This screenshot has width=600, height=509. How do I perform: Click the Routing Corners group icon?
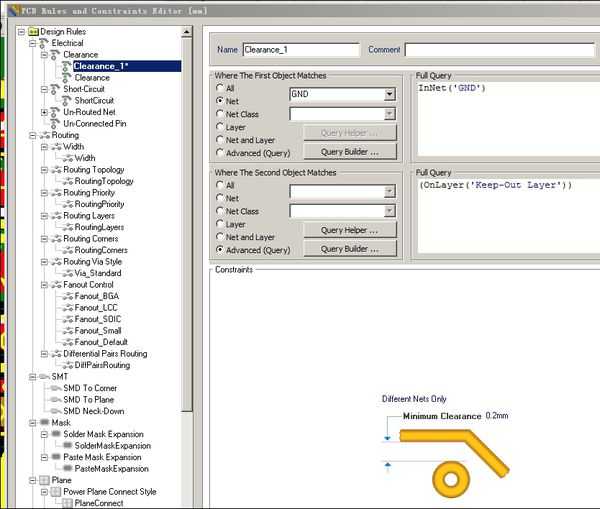click(56, 239)
